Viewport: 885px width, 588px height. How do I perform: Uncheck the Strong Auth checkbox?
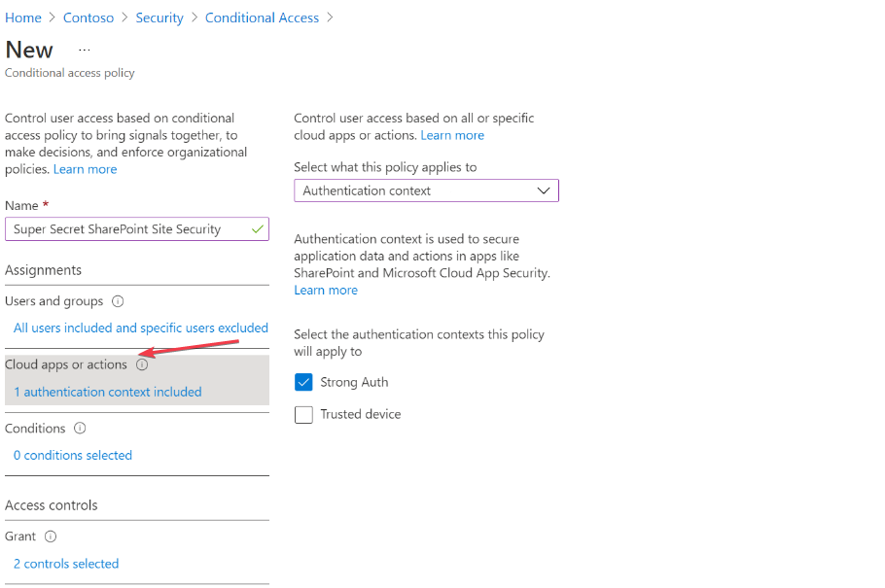(x=303, y=383)
